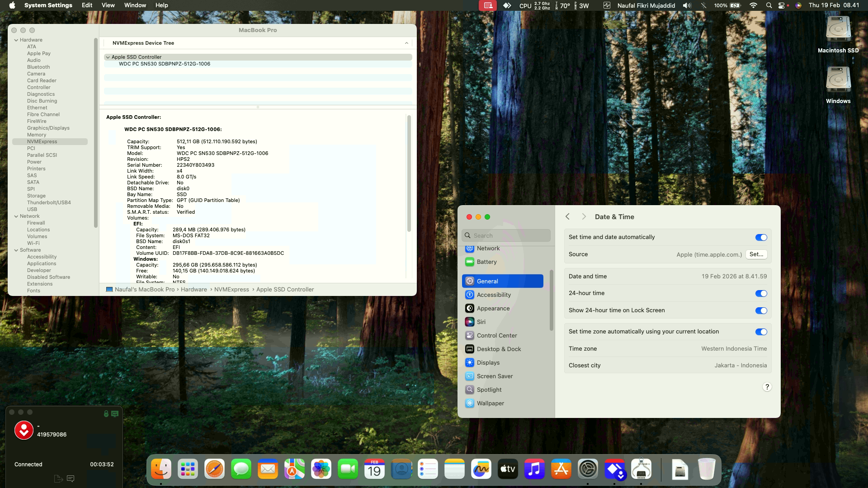868x488 pixels.
Task: Select Graphics/Displays in Hardware list
Action: (48, 128)
